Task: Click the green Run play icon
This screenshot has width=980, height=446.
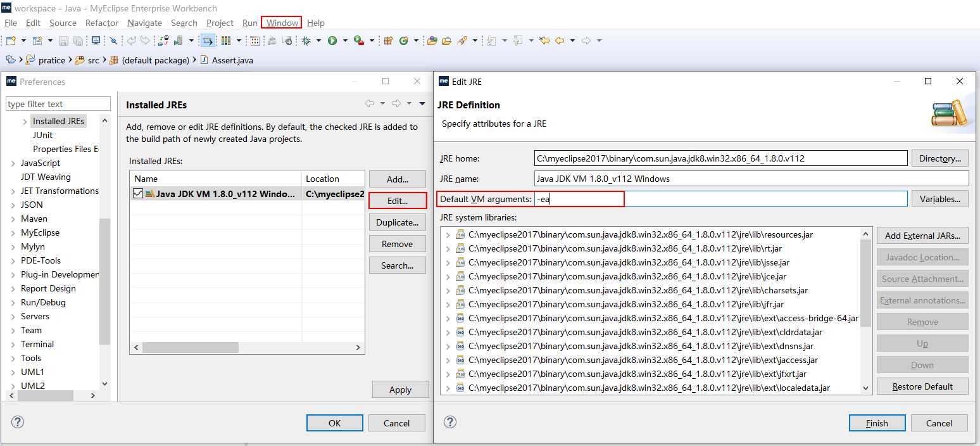Action: [x=332, y=41]
